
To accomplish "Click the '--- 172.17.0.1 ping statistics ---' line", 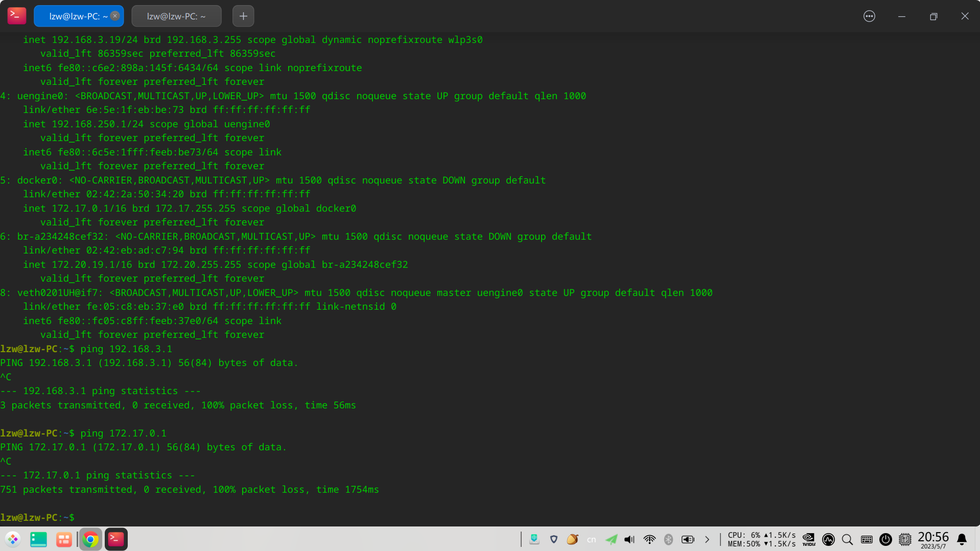I will (x=98, y=475).
